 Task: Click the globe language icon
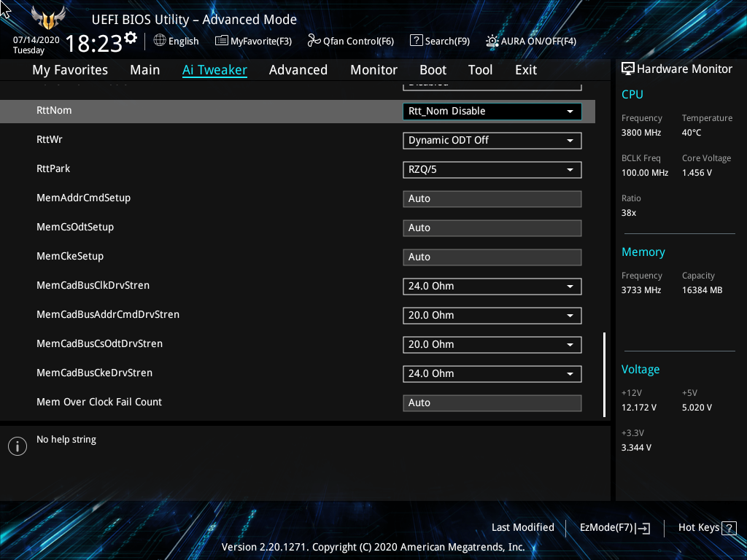(x=160, y=41)
